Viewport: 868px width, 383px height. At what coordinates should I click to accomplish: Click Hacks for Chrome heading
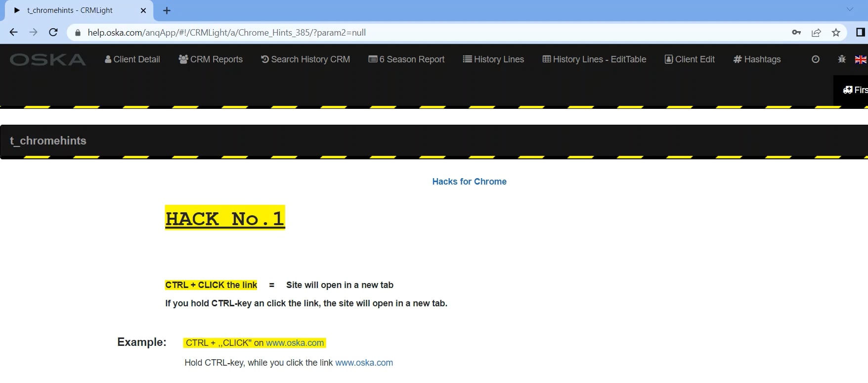click(469, 182)
